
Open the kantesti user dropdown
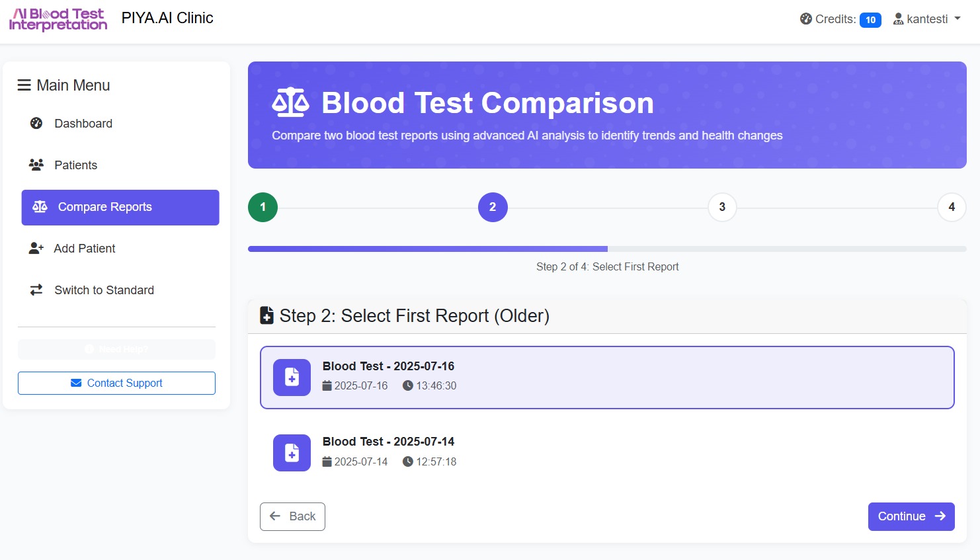pos(926,19)
